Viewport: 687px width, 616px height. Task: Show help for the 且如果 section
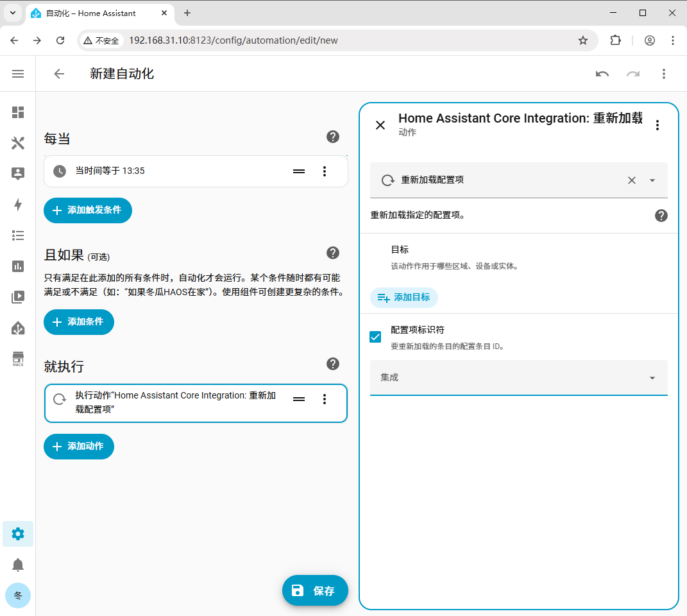click(x=333, y=253)
